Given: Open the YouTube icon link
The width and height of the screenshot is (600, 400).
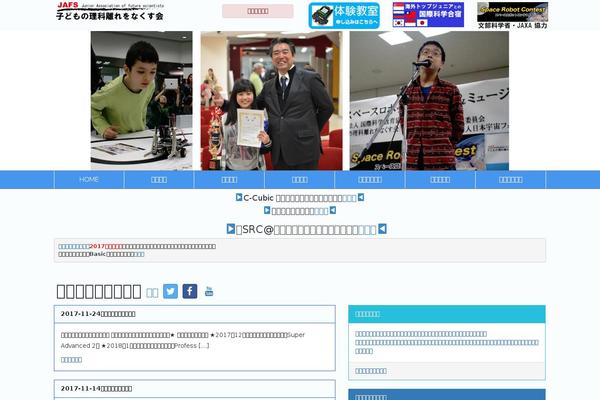Looking at the screenshot, I should pyautogui.click(x=209, y=291).
